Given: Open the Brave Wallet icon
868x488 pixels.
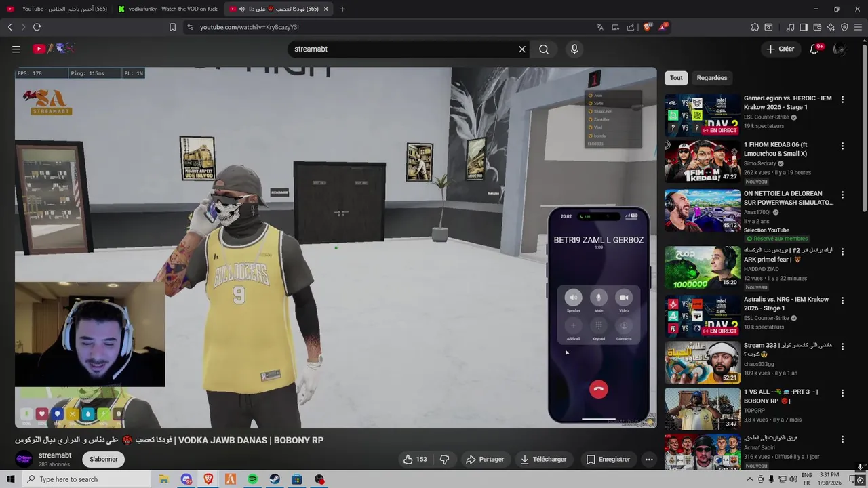Looking at the screenshot, I should tap(817, 27).
